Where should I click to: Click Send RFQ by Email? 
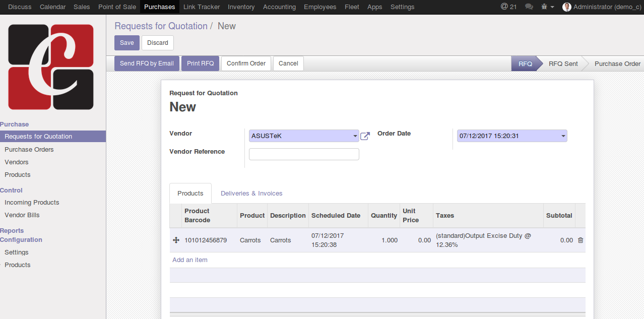(x=147, y=63)
